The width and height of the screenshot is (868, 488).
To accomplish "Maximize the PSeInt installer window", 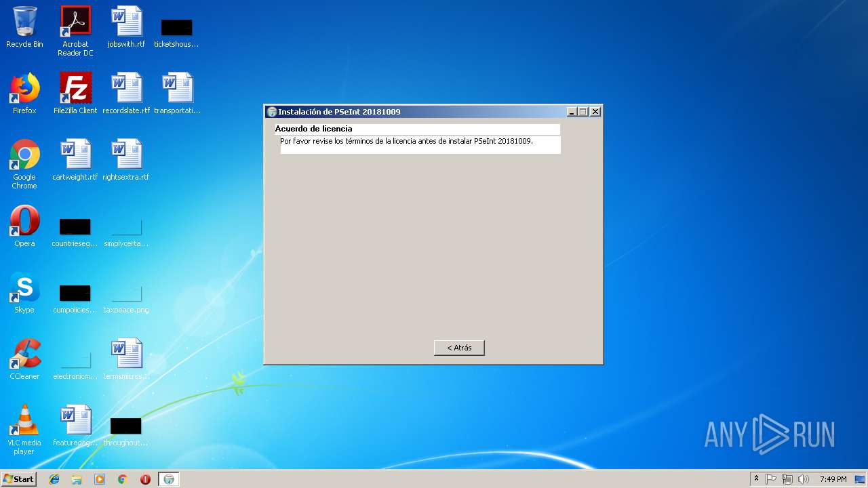I will [x=583, y=112].
